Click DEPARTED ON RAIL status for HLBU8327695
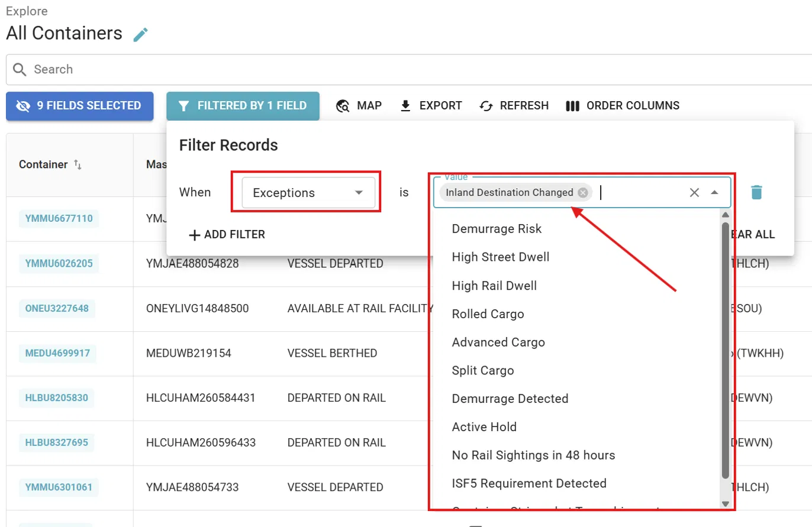This screenshot has width=812, height=527. tap(337, 442)
